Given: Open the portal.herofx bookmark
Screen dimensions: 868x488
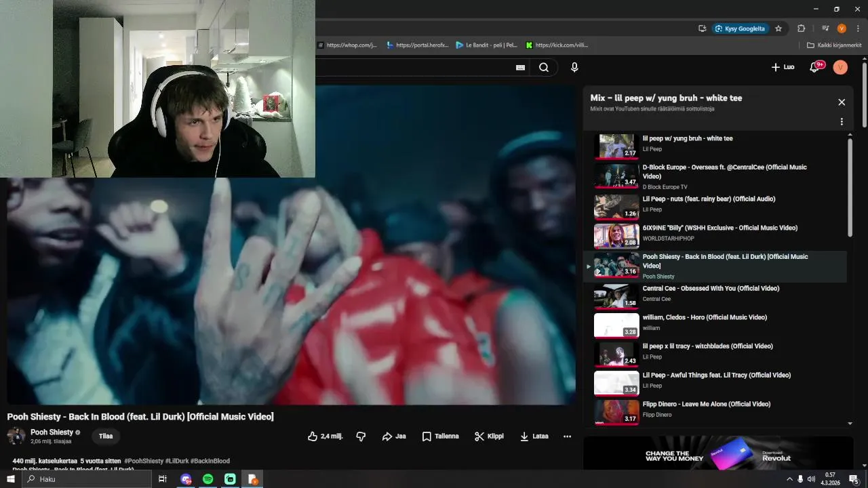Looking at the screenshot, I should (417, 45).
